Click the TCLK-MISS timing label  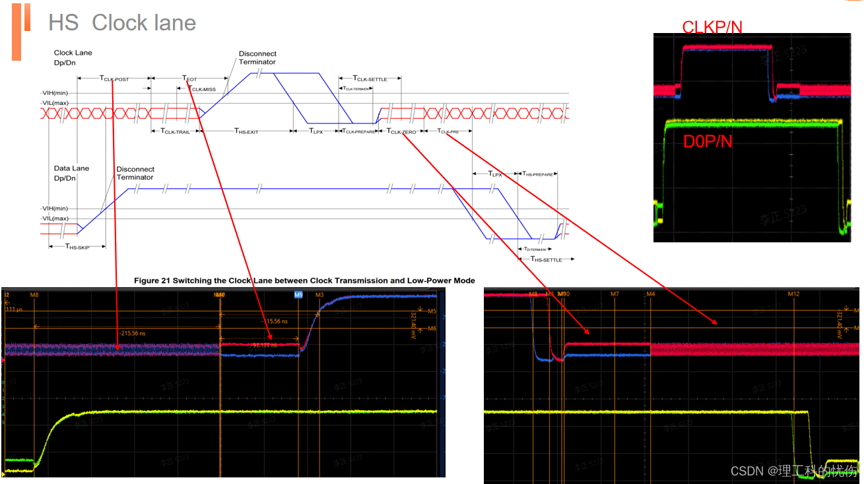(202, 88)
